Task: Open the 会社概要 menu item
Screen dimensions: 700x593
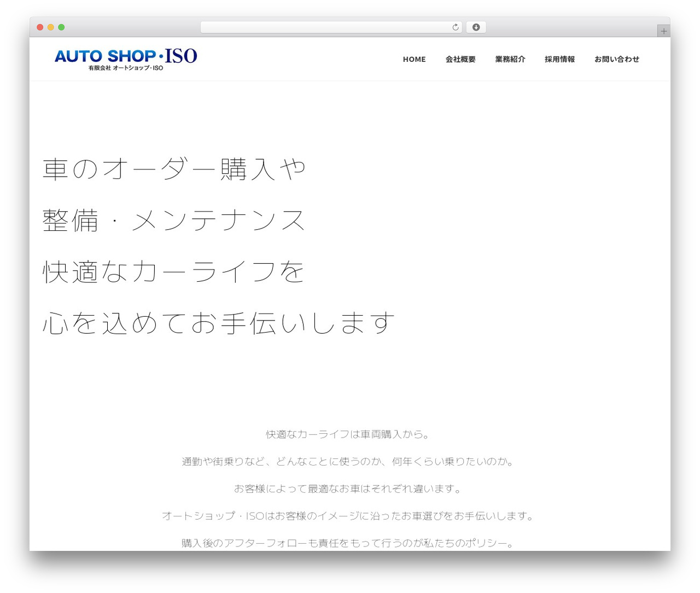Action: (x=460, y=59)
